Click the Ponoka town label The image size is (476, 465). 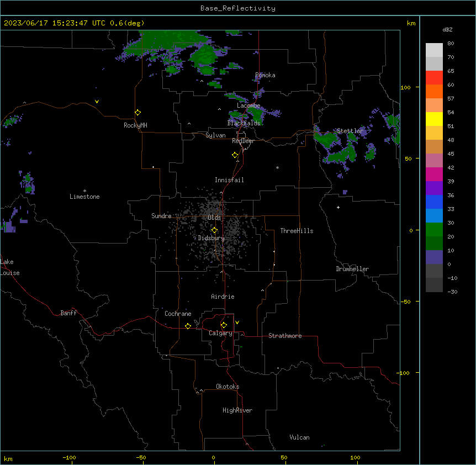click(x=265, y=75)
